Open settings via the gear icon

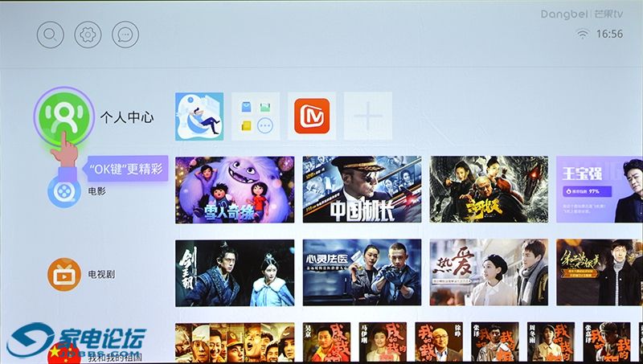88,35
